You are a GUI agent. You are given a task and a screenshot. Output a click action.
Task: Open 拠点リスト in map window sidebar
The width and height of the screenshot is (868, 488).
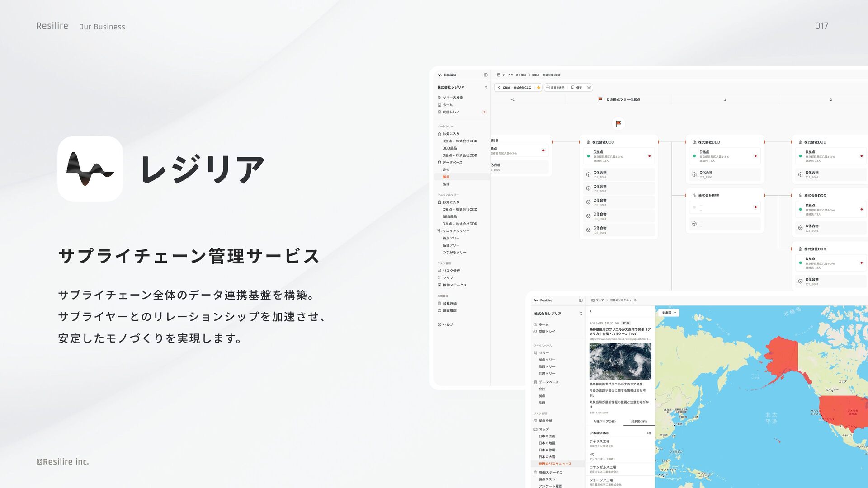coord(547,479)
